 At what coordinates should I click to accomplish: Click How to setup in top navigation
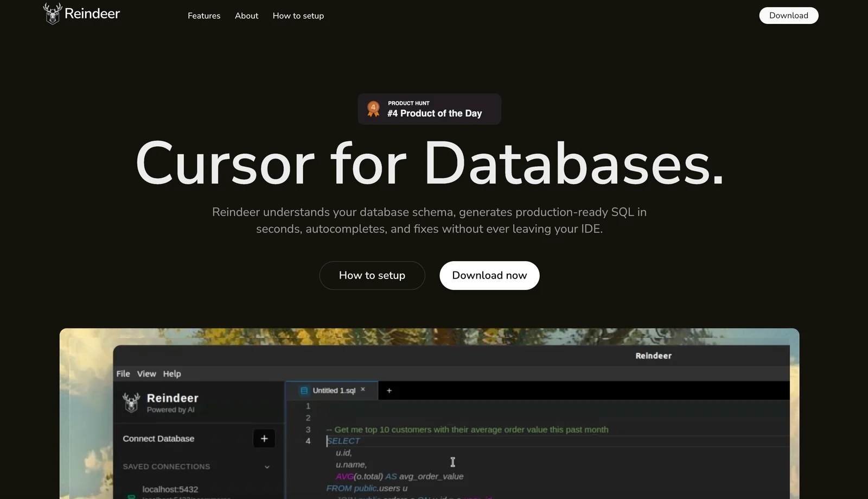(x=298, y=16)
